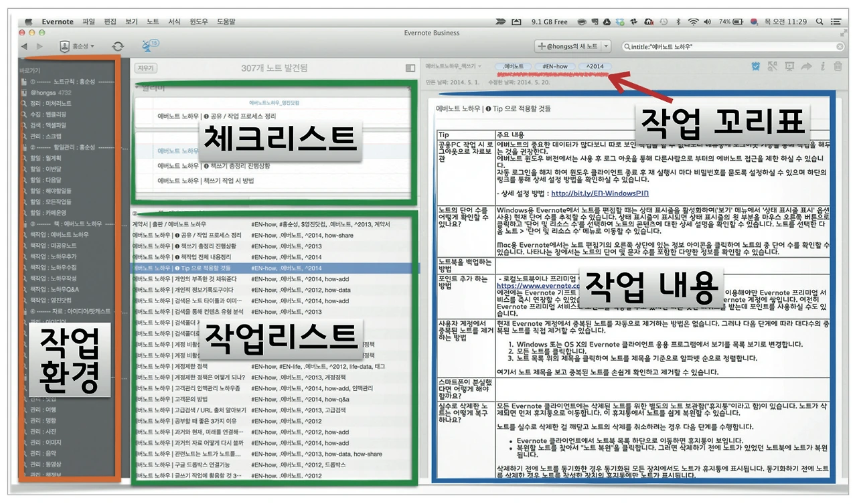
Task: Select the 관리 : 스크랩 saved search
Action: click(46, 136)
